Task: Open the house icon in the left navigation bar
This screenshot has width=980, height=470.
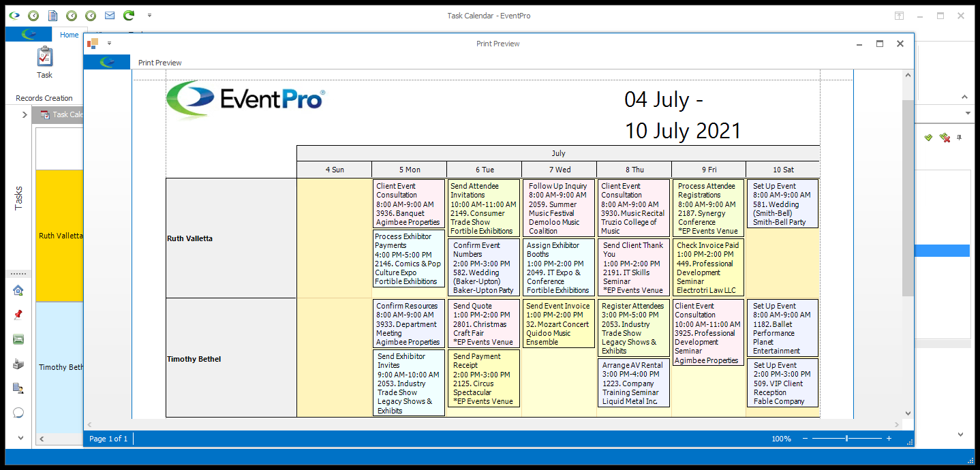Action: (x=18, y=290)
